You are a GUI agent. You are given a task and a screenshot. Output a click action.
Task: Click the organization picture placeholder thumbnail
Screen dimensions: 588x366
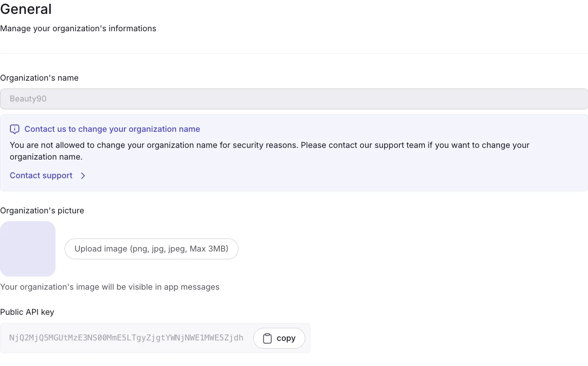[x=28, y=249]
